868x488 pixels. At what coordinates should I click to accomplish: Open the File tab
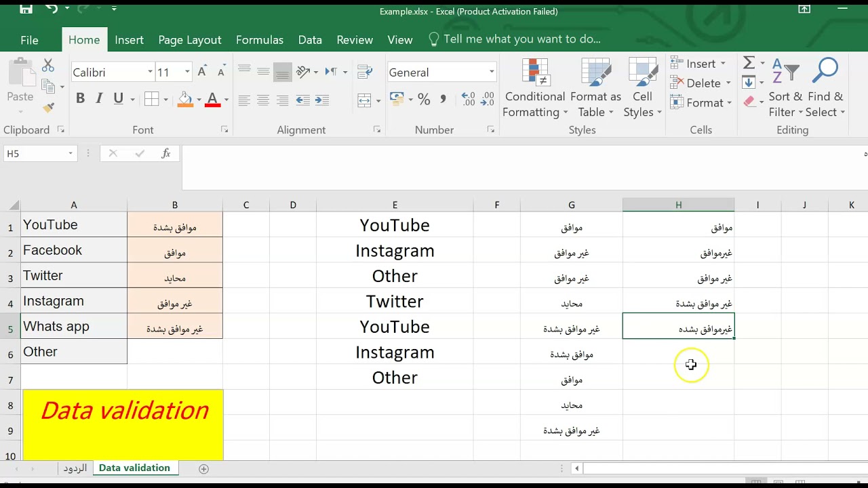[29, 40]
